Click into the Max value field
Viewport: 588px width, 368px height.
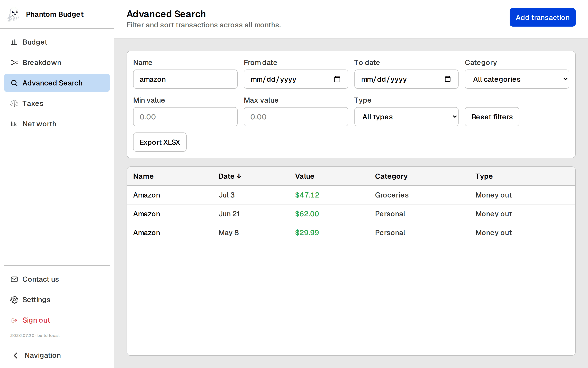(296, 117)
